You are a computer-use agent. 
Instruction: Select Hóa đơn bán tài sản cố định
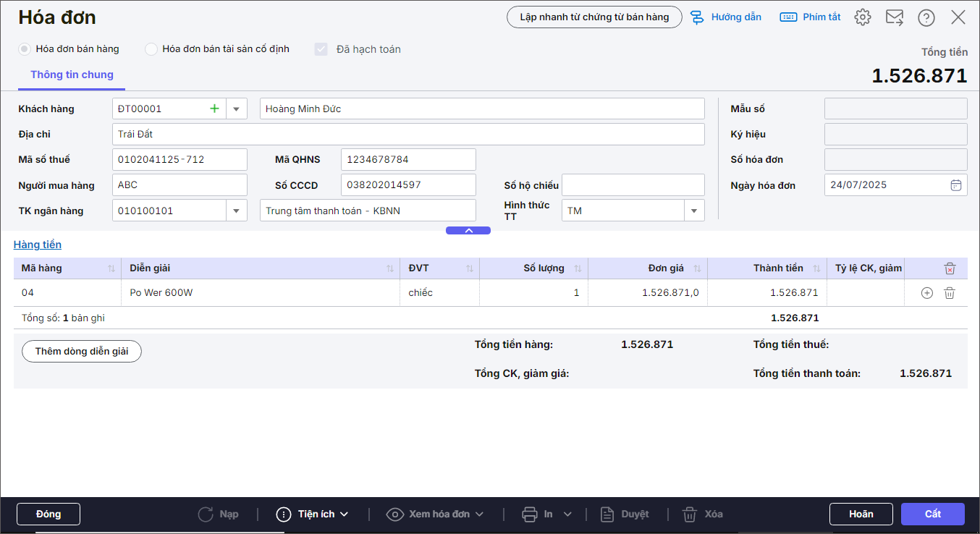pos(151,49)
